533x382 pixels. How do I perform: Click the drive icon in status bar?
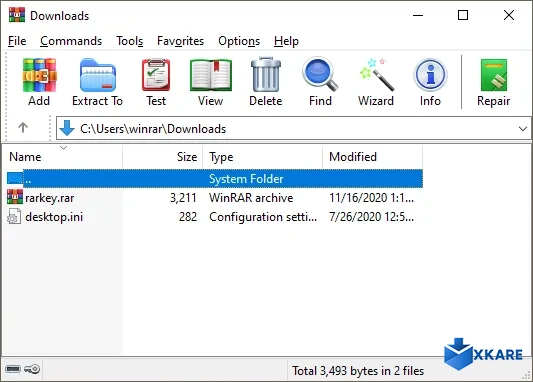(13, 369)
